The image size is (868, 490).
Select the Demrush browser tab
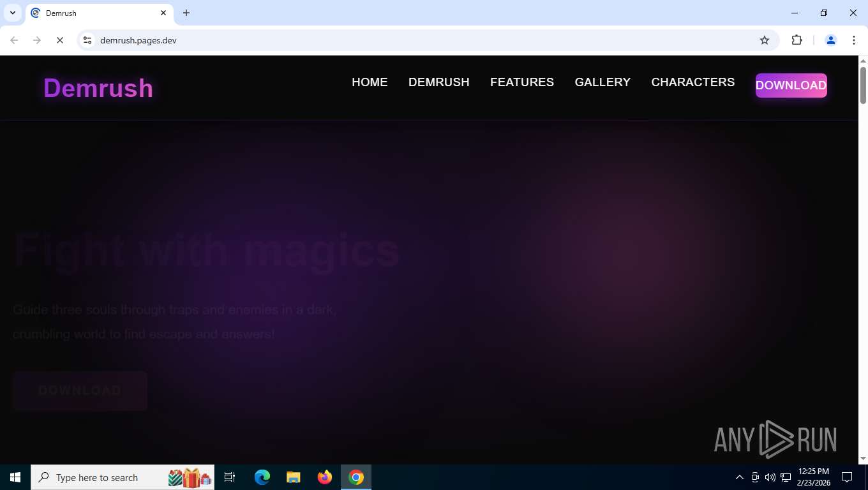tap(100, 13)
